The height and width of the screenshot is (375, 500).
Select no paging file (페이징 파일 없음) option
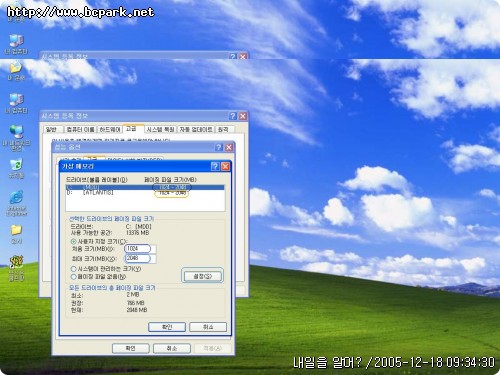(x=73, y=277)
